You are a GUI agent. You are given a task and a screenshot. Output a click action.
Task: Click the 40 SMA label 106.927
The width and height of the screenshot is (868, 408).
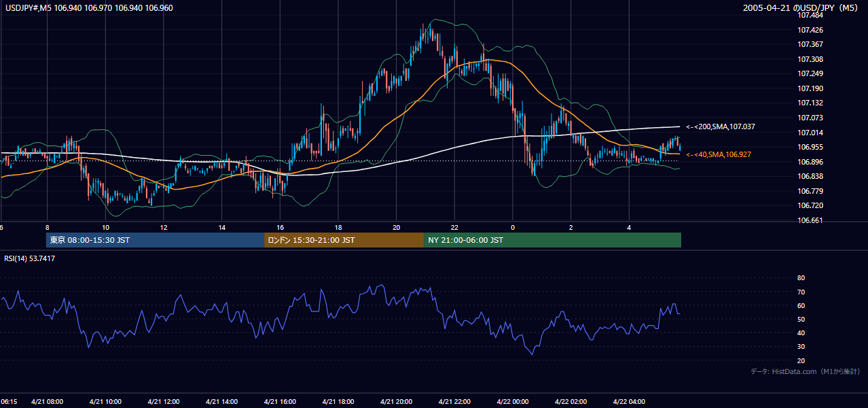tap(719, 155)
